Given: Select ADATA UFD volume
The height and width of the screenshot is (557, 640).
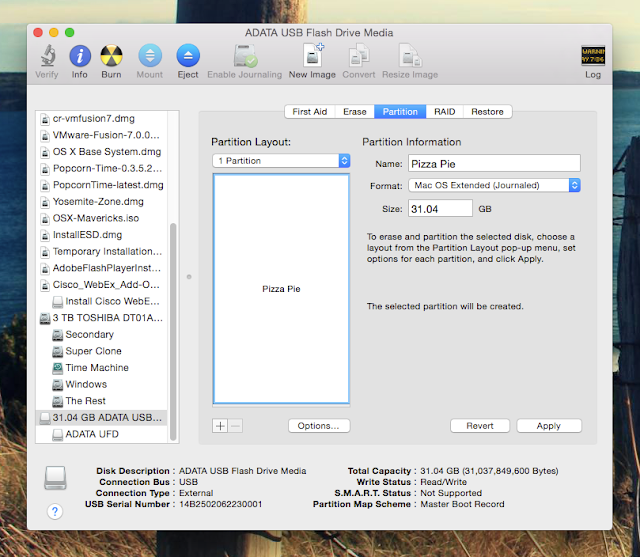Looking at the screenshot, I should [x=101, y=434].
